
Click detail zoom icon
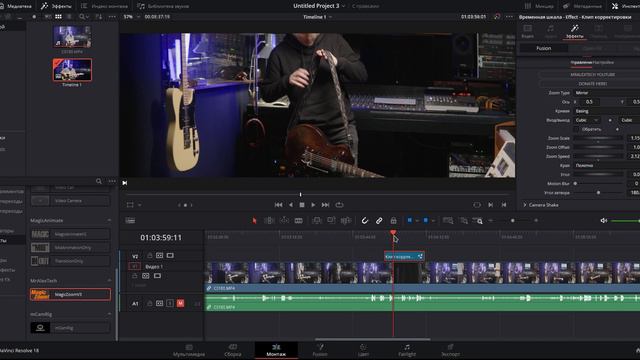(464, 220)
